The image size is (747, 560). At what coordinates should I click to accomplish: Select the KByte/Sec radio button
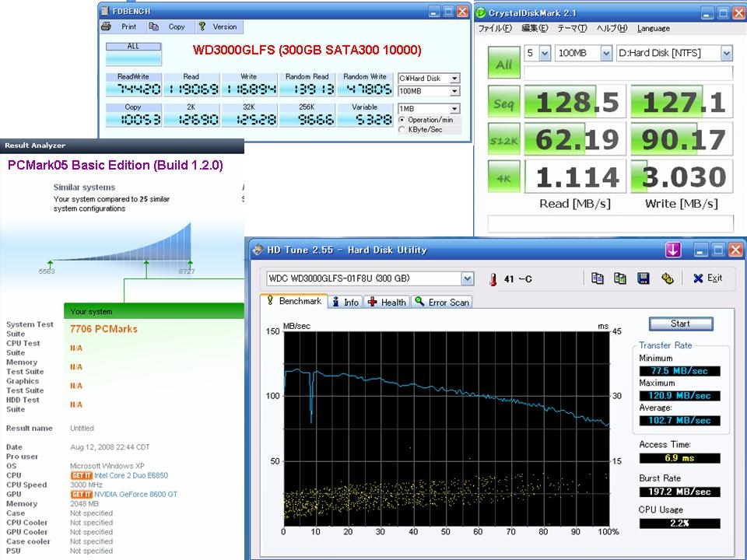402,130
